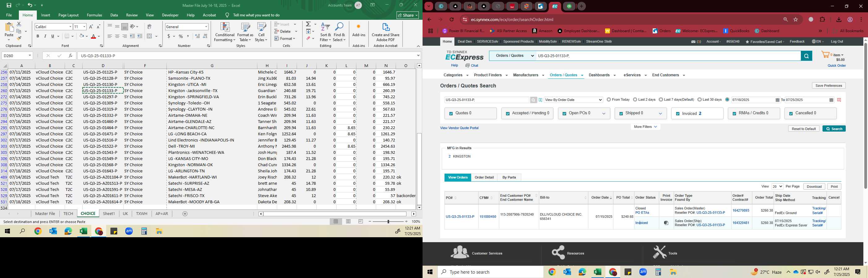The width and height of the screenshot is (868, 278).
Task: Uncheck the Shipped 0 checkbox
Action: pos(621,114)
